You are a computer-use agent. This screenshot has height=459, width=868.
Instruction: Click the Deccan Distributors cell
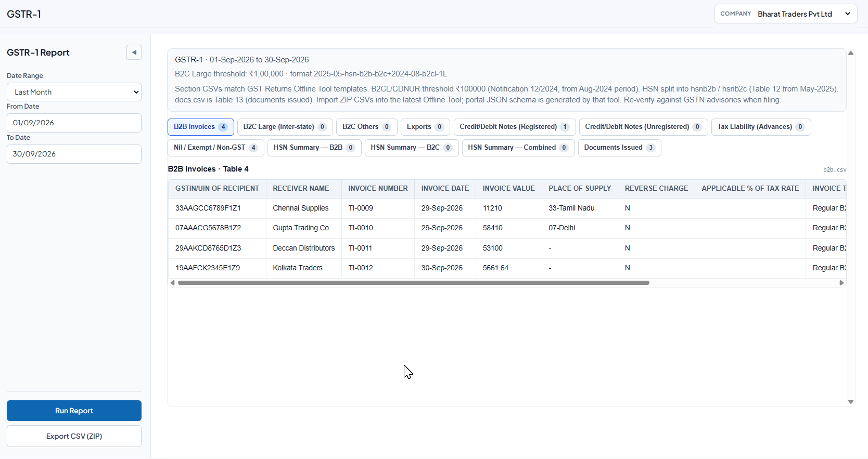pyautogui.click(x=304, y=248)
